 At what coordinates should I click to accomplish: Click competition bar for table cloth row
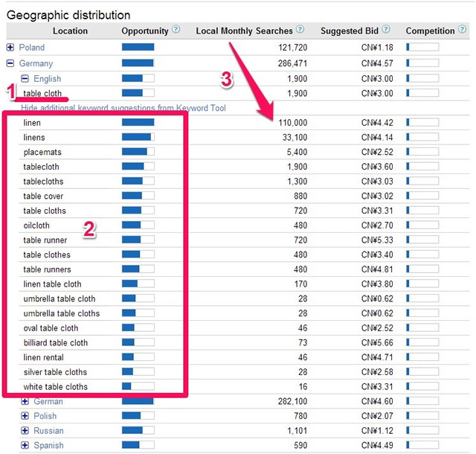click(422, 93)
